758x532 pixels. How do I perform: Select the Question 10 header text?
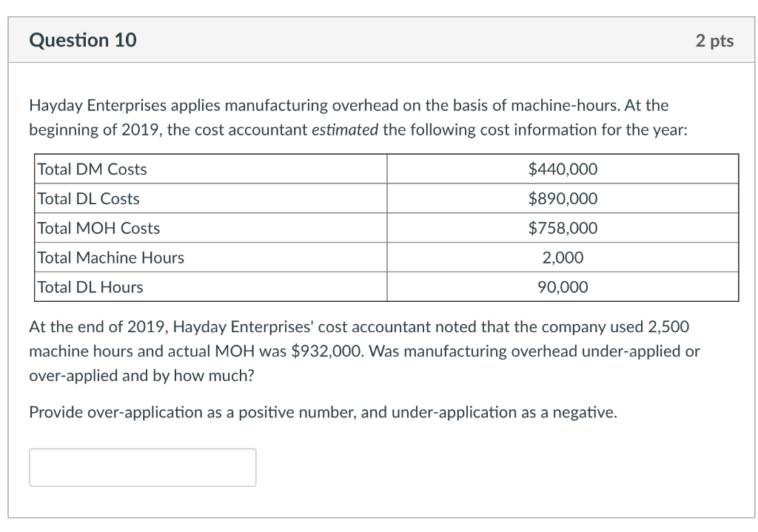[83, 40]
